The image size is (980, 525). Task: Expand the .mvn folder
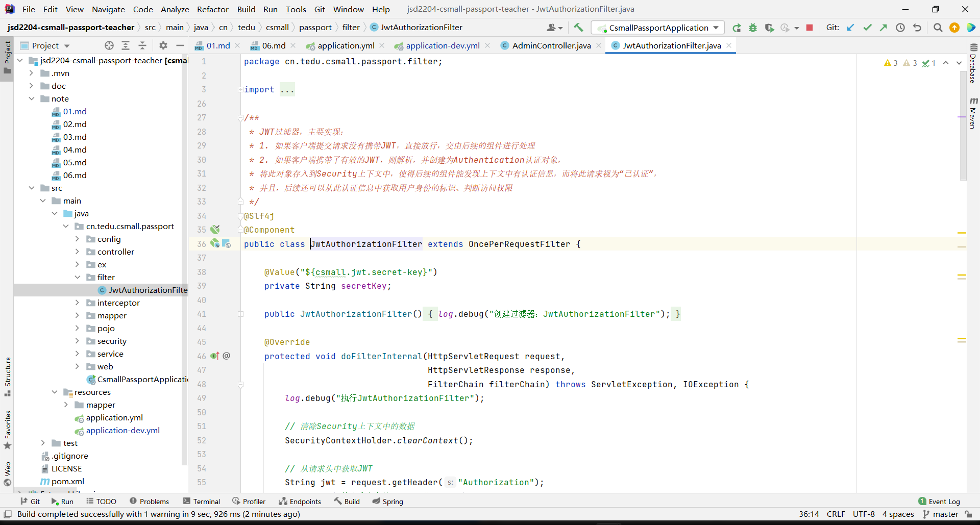click(32, 73)
